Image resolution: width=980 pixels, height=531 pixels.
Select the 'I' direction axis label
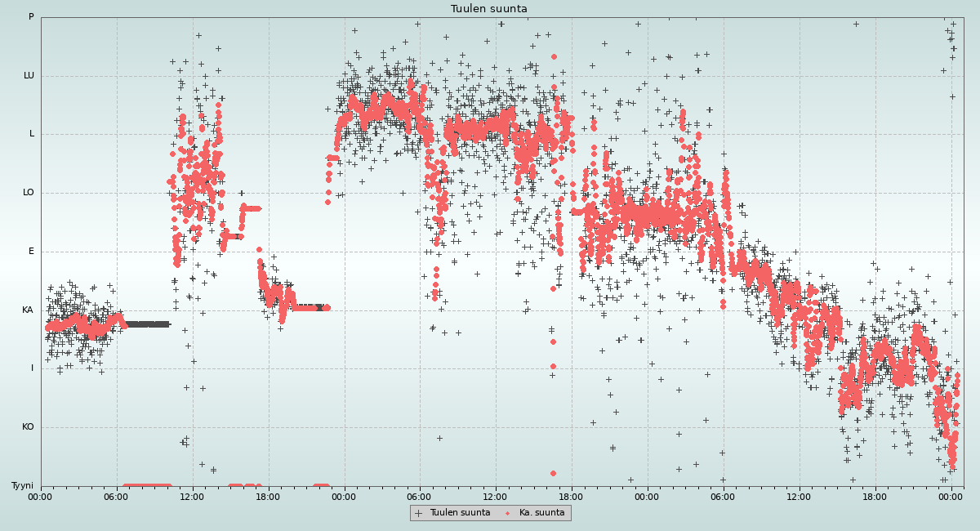click(33, 368)
